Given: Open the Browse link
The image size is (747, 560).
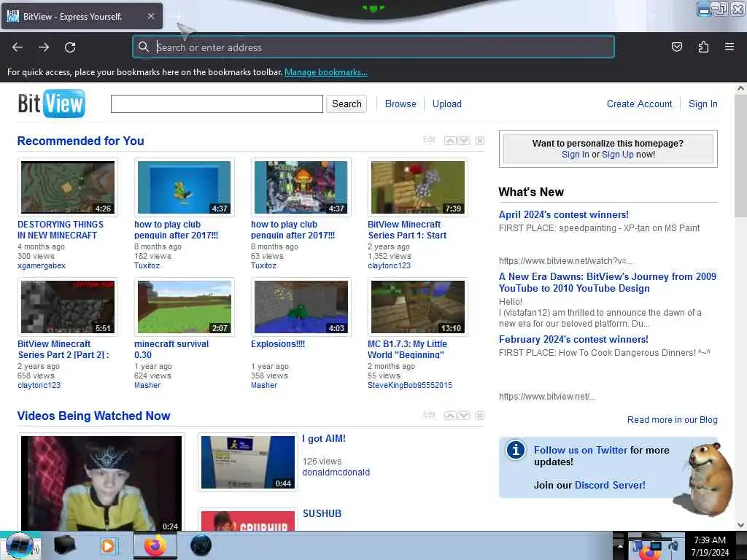Looking at the screenshot, I should [400, 104].
